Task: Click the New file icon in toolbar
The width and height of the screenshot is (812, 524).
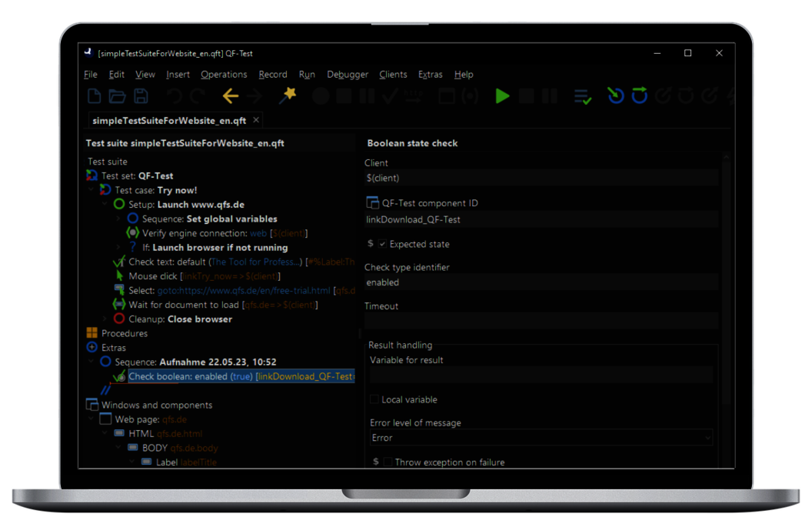Action: (94, 96)
